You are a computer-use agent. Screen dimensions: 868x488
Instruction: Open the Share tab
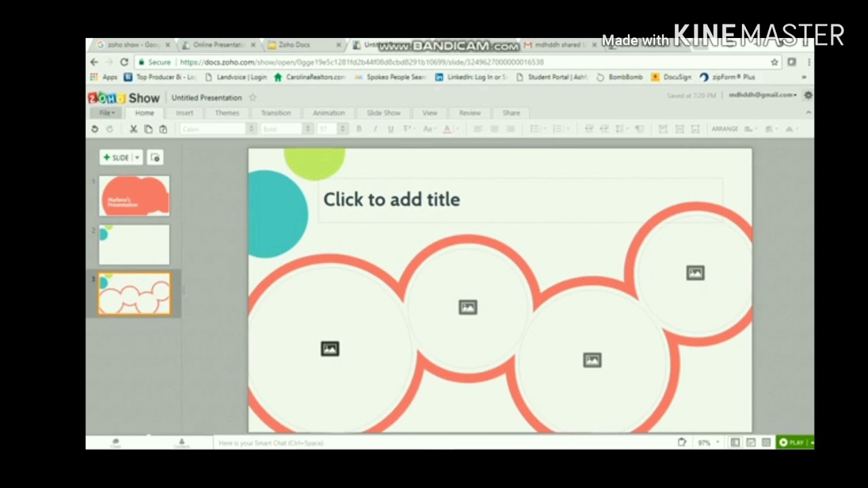click(x=511, y=113)
